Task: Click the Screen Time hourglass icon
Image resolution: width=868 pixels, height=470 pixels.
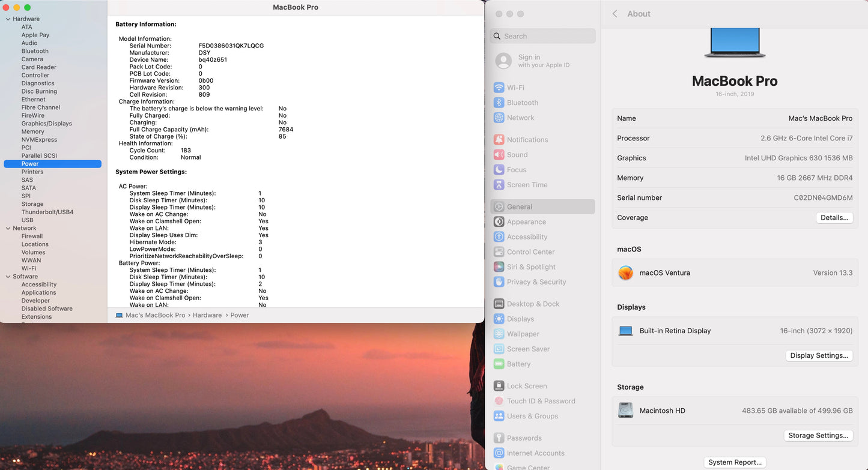Action: coord(499,185)
